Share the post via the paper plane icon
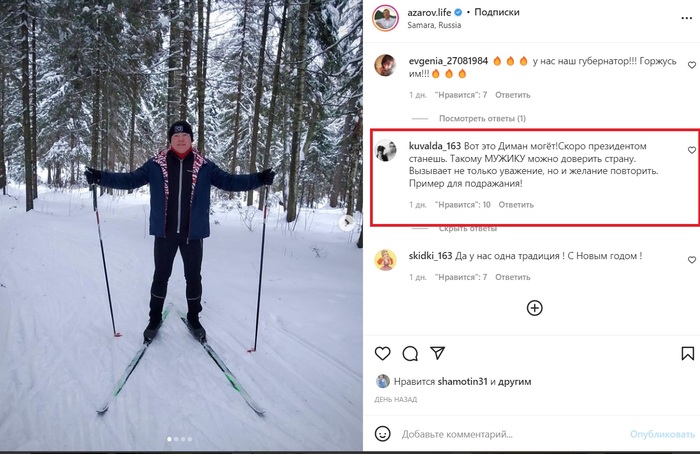 (437, 353)
